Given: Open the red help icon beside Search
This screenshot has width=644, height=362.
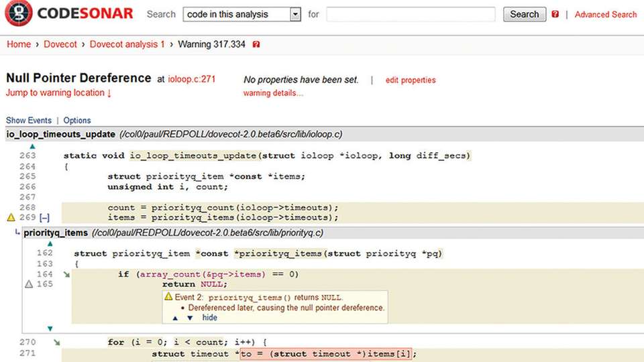Looking at the screenshot, I should pyautogui.click(x=555, y=14).
